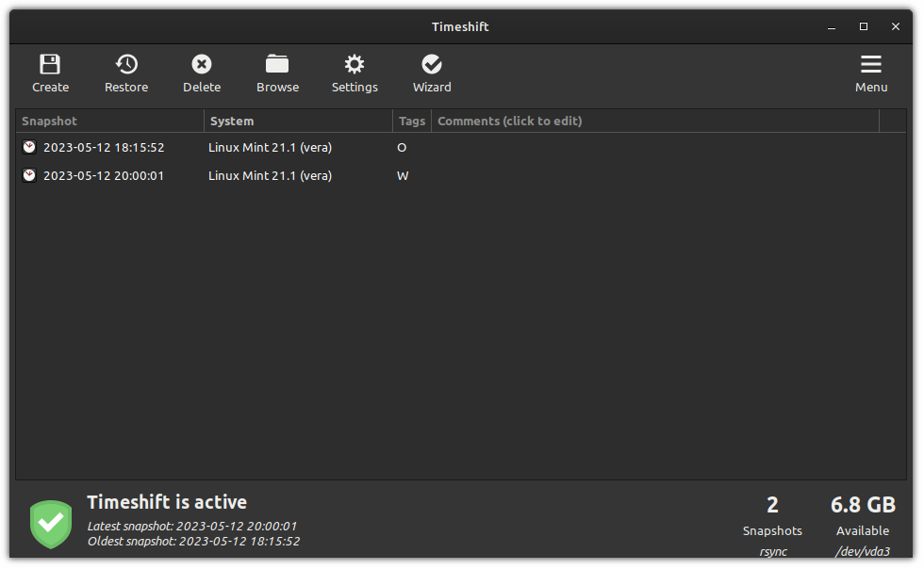The width and height of the screenshot is (924, 569).
Task: Select the 2023-05-12 18:15:52 snapshot row
Action: (x=461, y=147)
